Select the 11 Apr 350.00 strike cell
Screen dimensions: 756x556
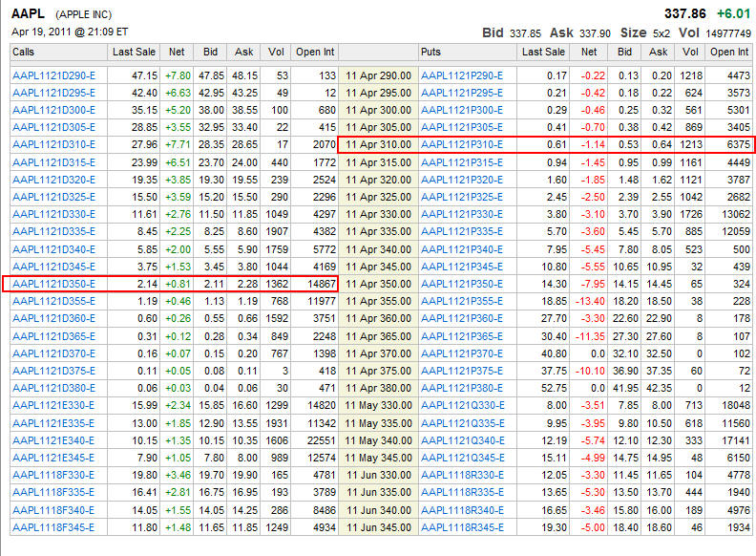coord(379,284)
